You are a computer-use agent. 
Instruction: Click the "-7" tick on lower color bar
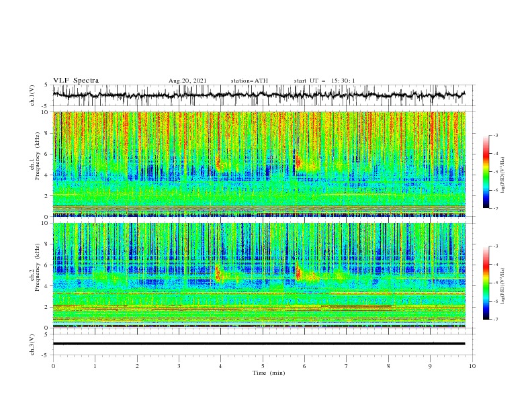(x=496, y=319)
